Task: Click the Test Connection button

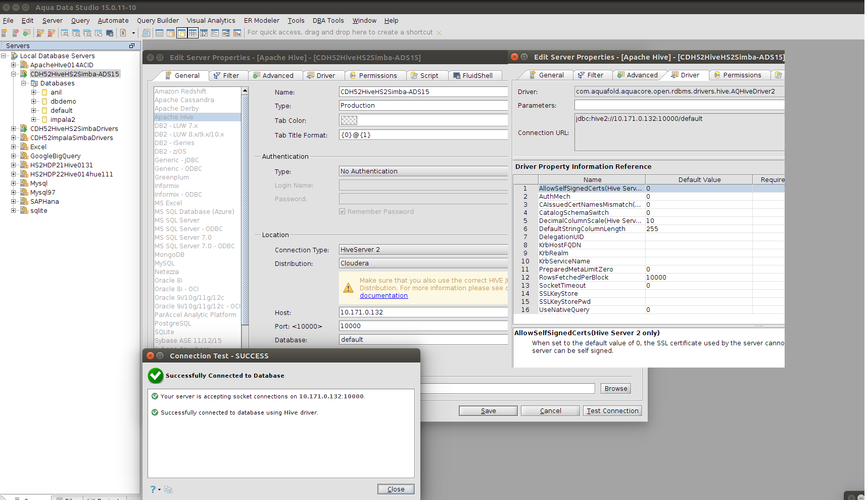Action: [612, 411]
